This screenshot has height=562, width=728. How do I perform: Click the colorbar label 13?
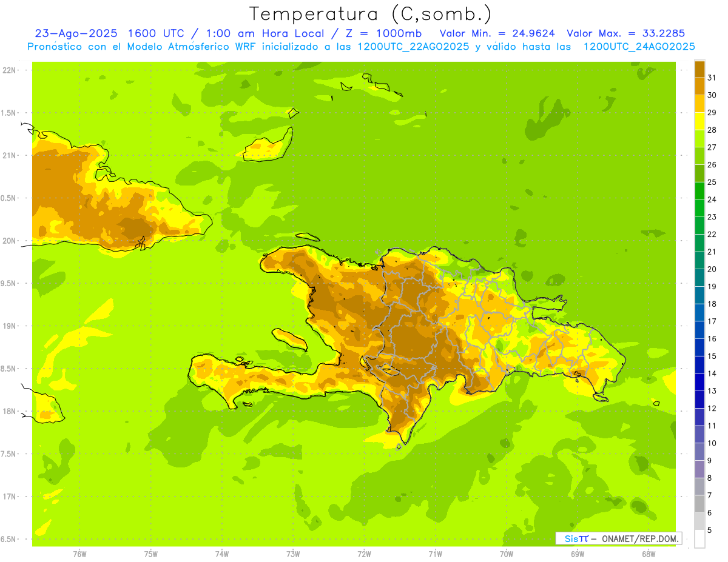pos(712,391)
